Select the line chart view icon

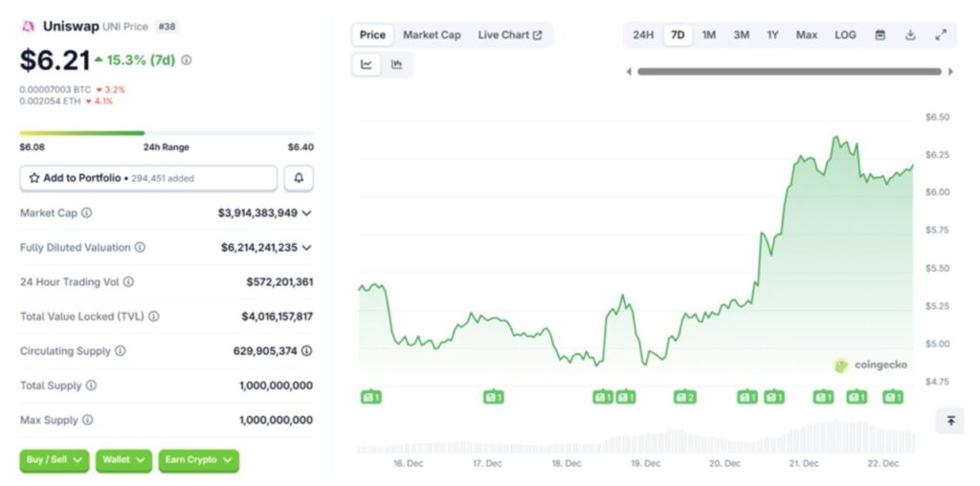coord(367,64)
